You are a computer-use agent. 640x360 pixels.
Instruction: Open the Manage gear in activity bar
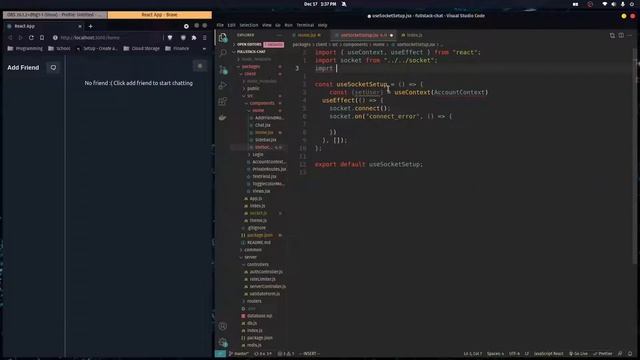point(222,342)
